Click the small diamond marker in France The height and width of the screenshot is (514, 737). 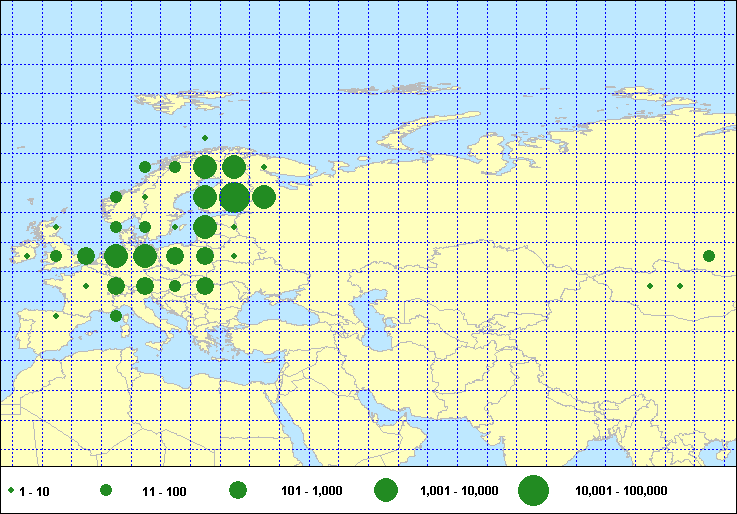(86, 287)
